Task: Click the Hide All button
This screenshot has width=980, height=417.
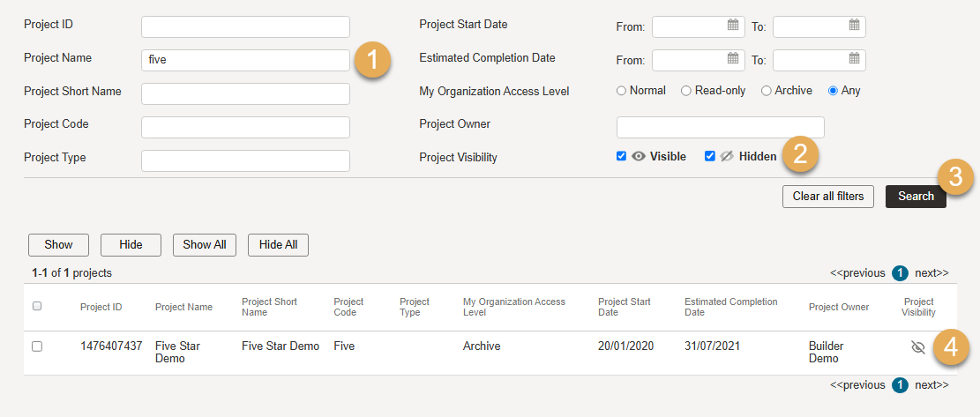Action: tap(278, 245)
